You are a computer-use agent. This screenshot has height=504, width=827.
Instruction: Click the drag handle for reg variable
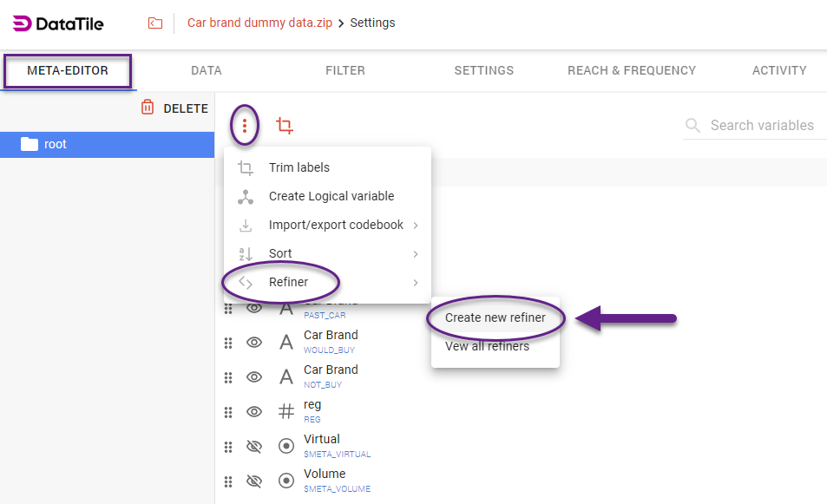pyautogui.click(x=228, y=412)
